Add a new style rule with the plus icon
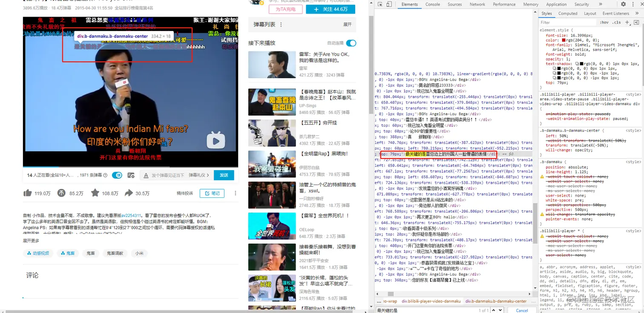 click(627, 22)
